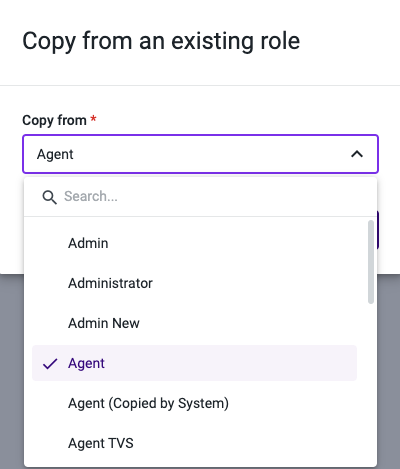Screen dimensions: 400x469
Task: Choose Agent (Copied by System) role
Action: tap(194, 403)
